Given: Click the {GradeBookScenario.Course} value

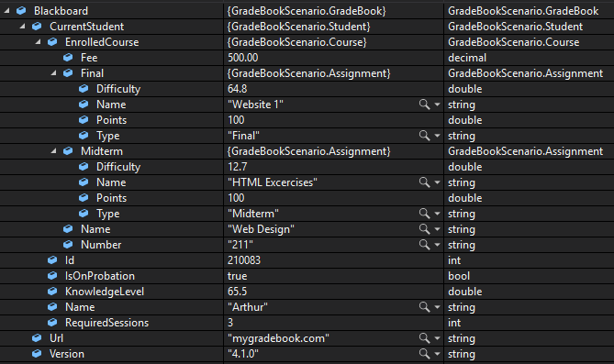Looking at the screenshot, I should pyautogui.click(x=296, y=42).
